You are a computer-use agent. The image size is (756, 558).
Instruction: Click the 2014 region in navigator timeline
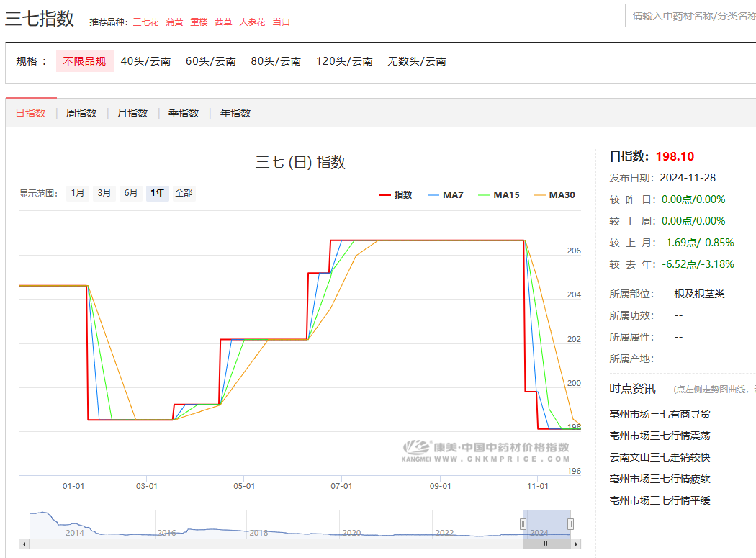(x=75, y=533)
